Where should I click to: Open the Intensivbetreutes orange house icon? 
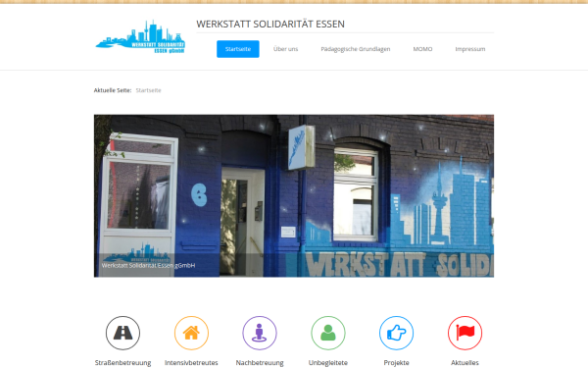click(191, 333)
